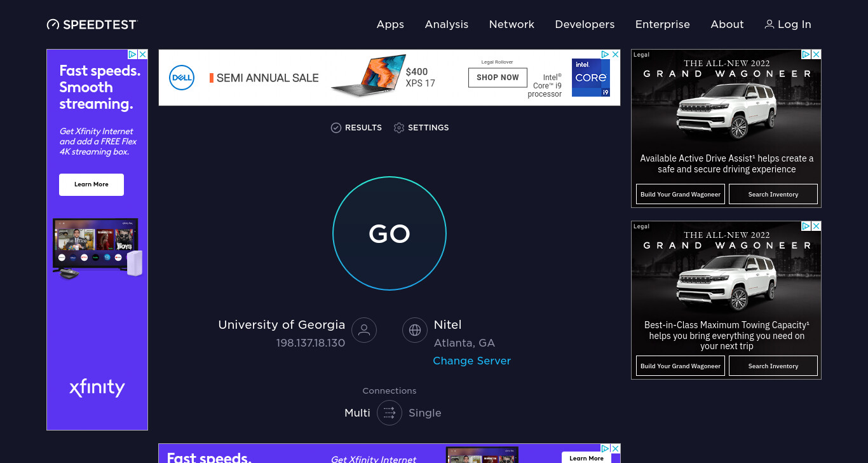Click Build Your Grand Wagoneer in the bottom ad

(681, 366)
